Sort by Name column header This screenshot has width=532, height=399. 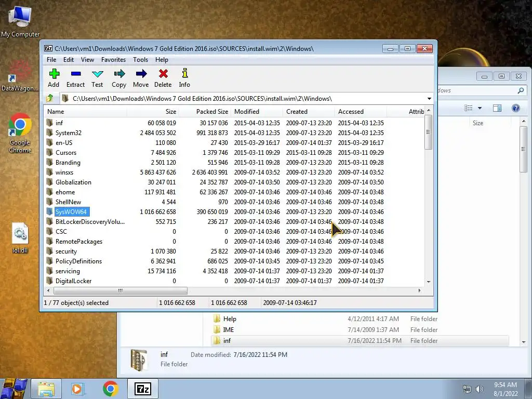tap(86, 111)
